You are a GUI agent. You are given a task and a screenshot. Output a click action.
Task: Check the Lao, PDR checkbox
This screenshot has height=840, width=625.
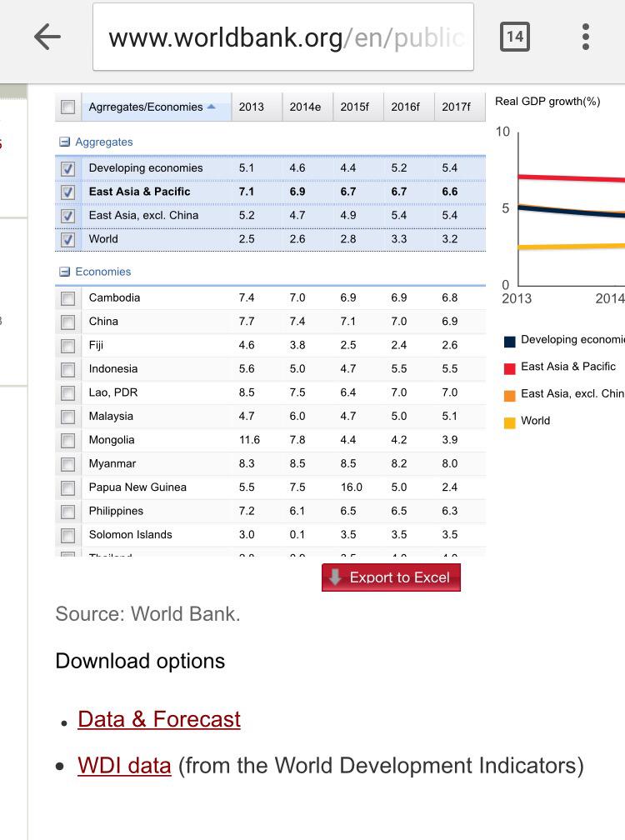pos(68,393)
